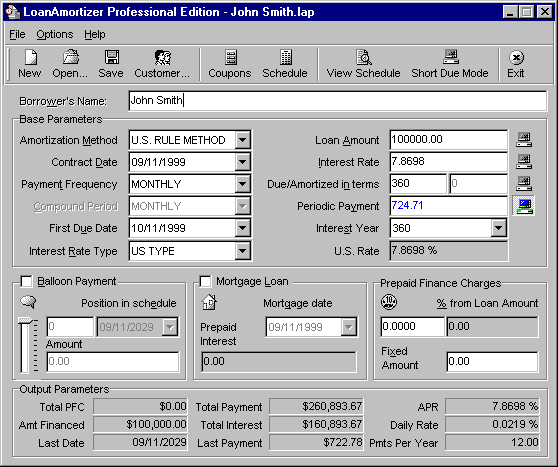
Task: Open the Interest Year dropdown
Action: click(499, 228)
